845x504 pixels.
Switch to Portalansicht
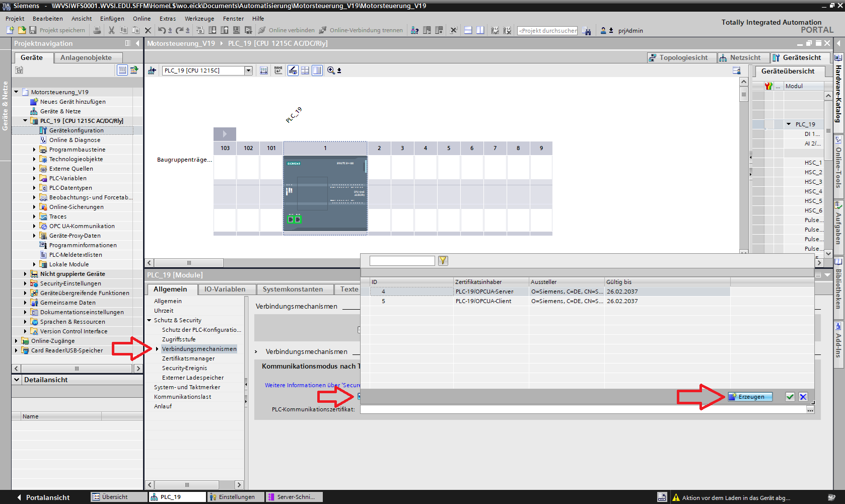tap(44, 497)
